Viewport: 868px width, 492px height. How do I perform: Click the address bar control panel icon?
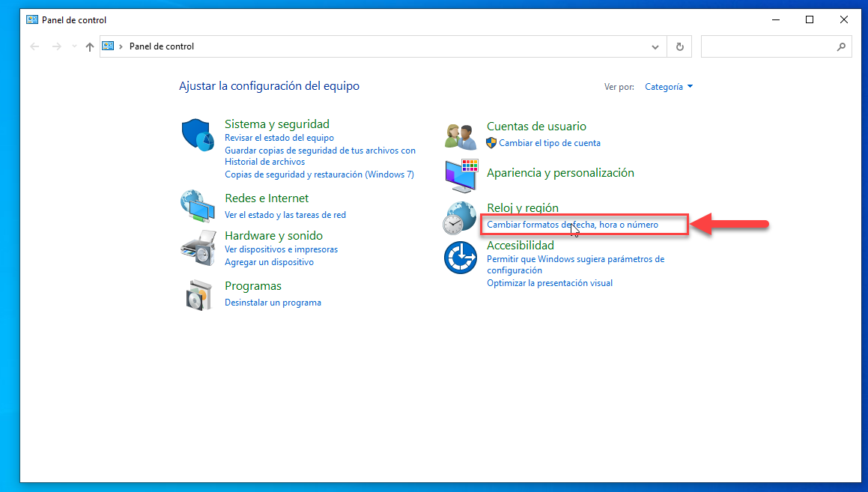[x=108, y=46]
